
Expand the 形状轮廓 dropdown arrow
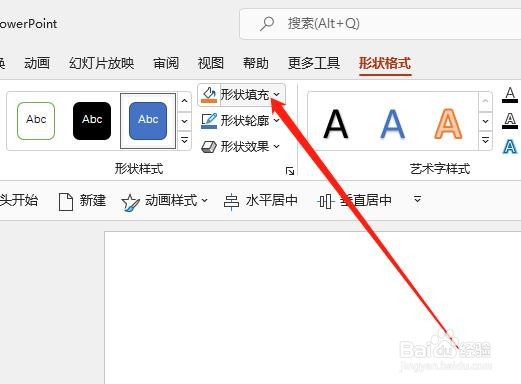click(277, 120)
